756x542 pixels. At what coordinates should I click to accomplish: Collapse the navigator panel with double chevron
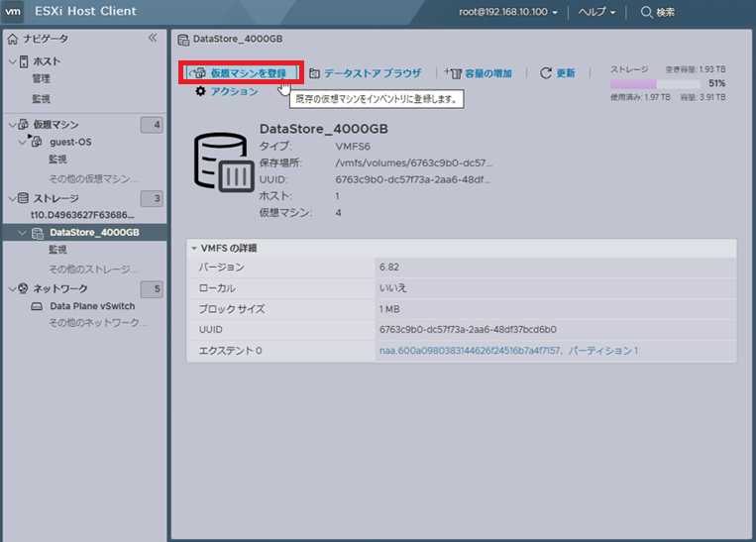pos(153,38)
